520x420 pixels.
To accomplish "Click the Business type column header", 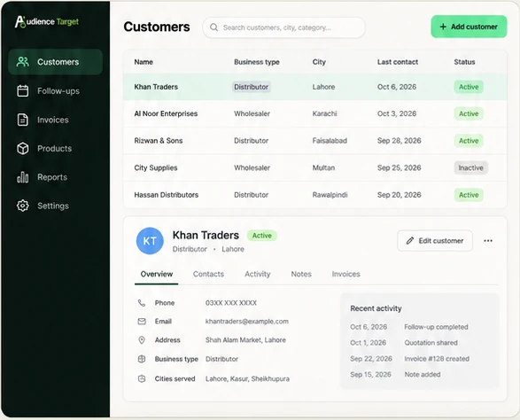I will point(257,62).
